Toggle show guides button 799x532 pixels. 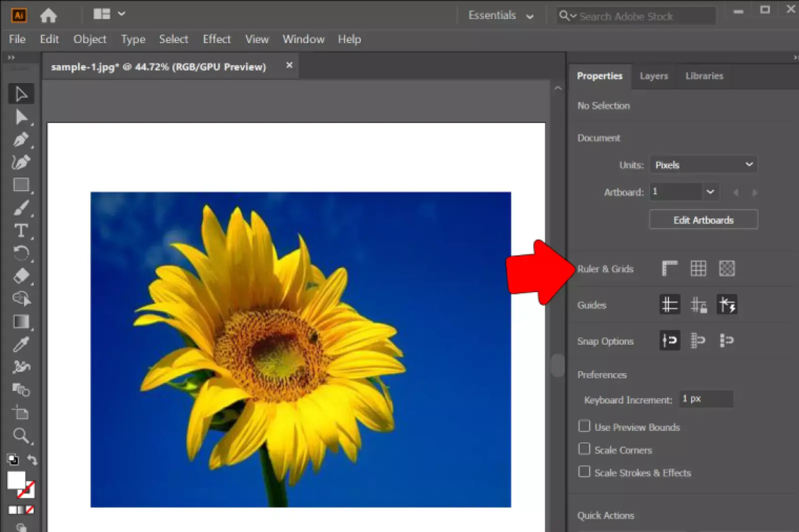670,304
